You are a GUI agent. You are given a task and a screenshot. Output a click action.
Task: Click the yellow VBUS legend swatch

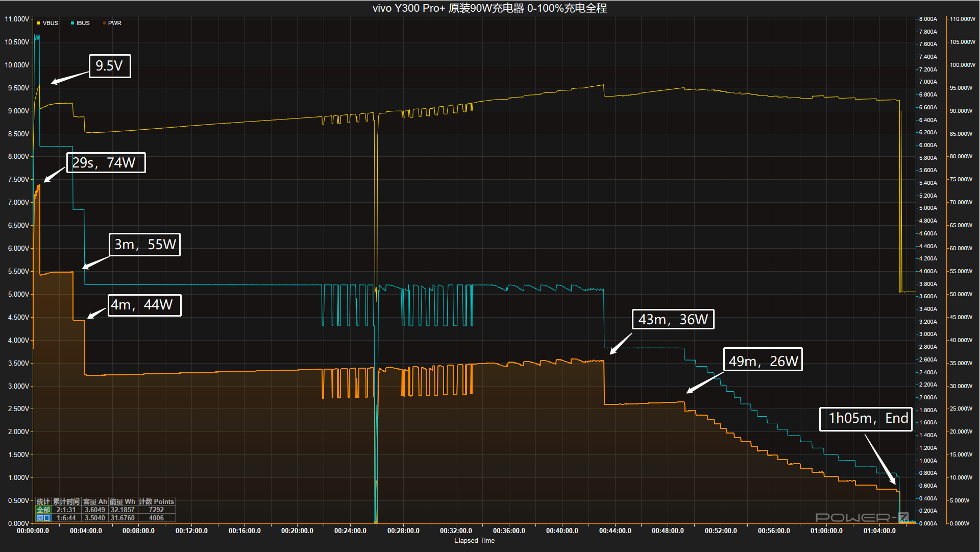(x=39, y=23)
